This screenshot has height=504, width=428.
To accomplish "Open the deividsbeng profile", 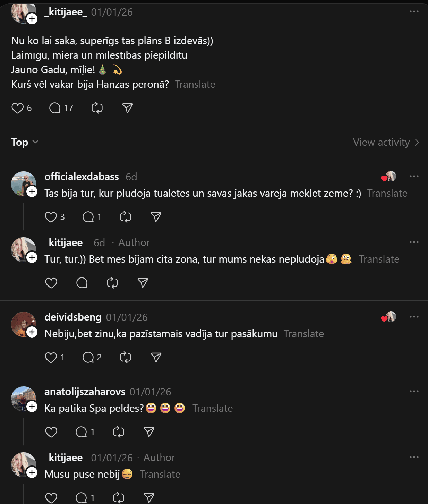I will (x=73, y=317).
